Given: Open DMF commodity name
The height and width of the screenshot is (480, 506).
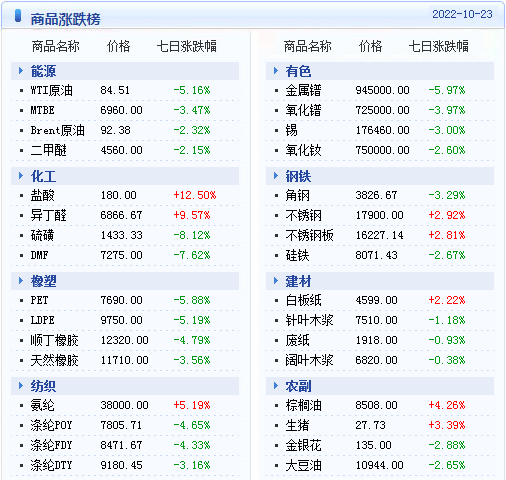Looking at the screenshot, I should [x=39, y=255].
